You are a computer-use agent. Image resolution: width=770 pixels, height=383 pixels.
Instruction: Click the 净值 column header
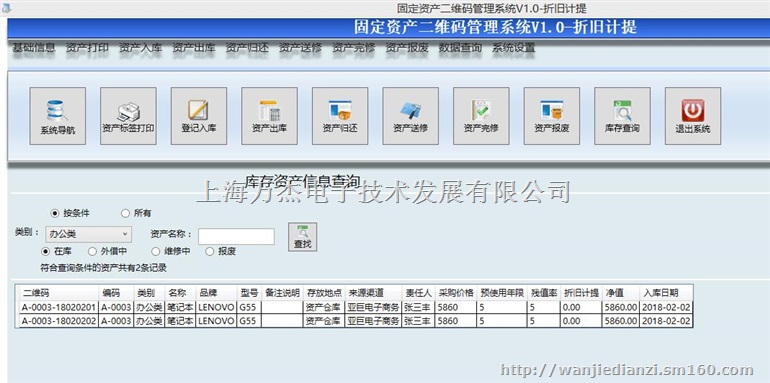(621, 293)
